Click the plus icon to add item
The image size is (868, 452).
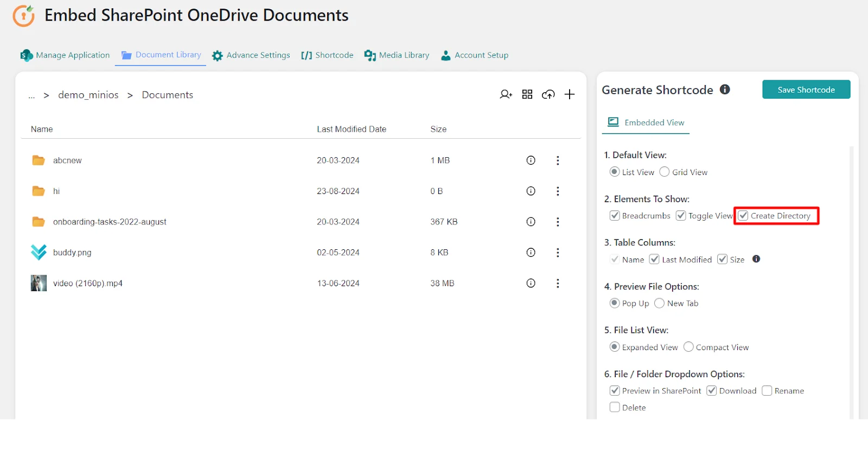570,94
